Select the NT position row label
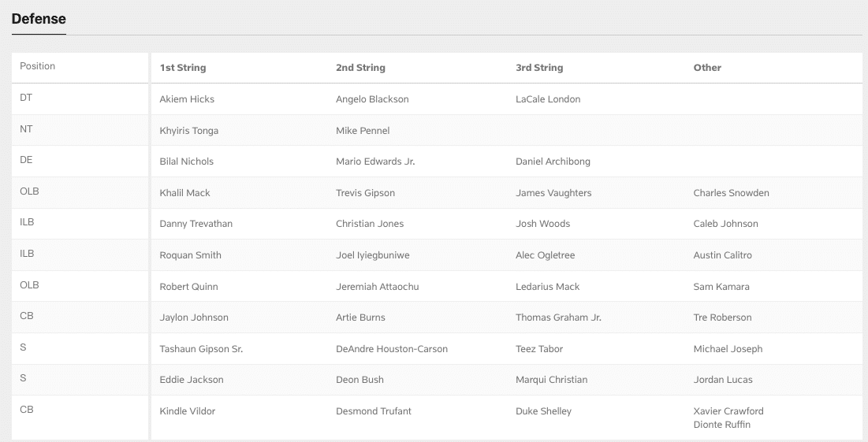Screen dimensions: 868x442 point(27,129)
